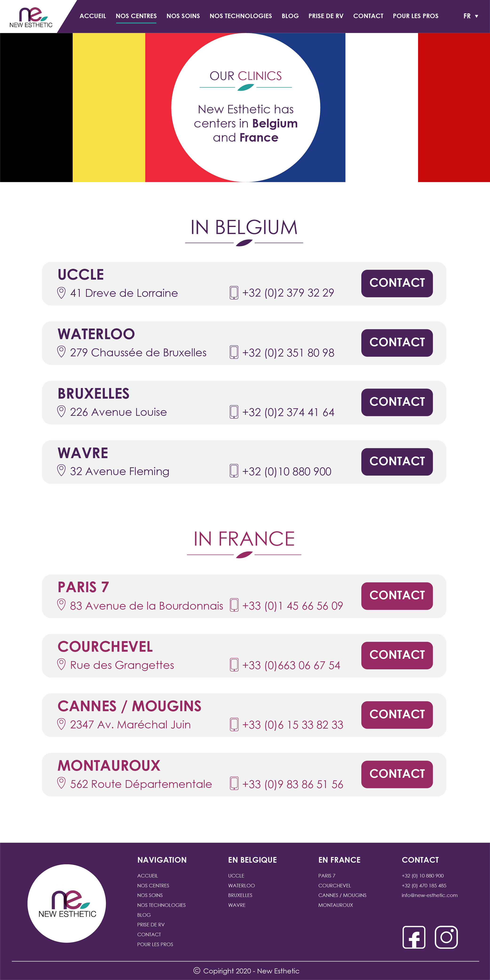Click the Bruxelles phone number +32 (0)2 374 41 64
The height and width of the screenshot is (980, 490).
(x=288, y=412)
